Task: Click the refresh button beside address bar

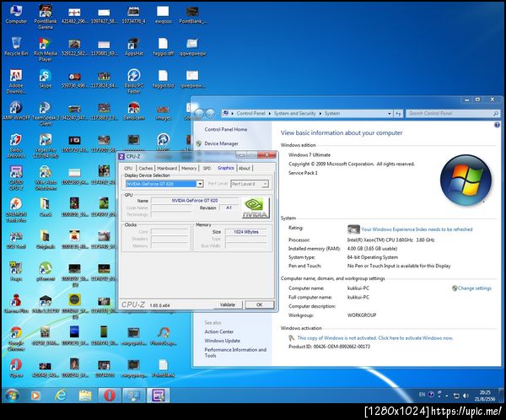Action: pyautogui.click(x=398, y=113)
